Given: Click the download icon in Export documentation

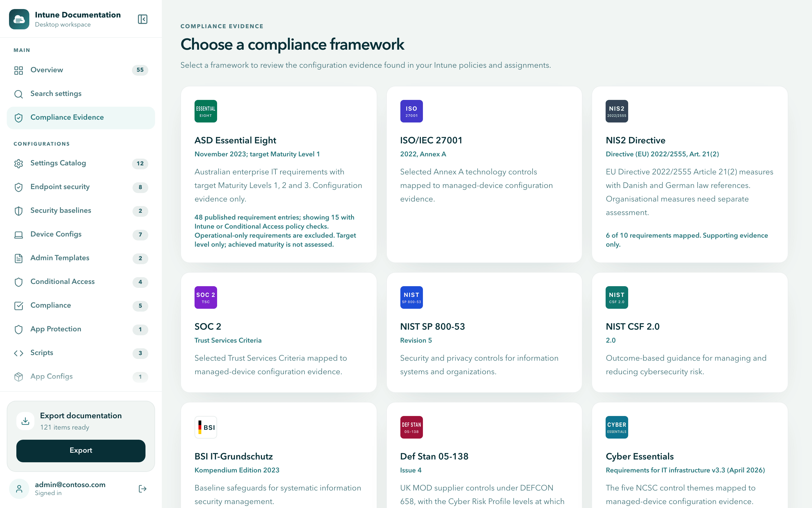Looking at the screenshot, I should 25,421.
